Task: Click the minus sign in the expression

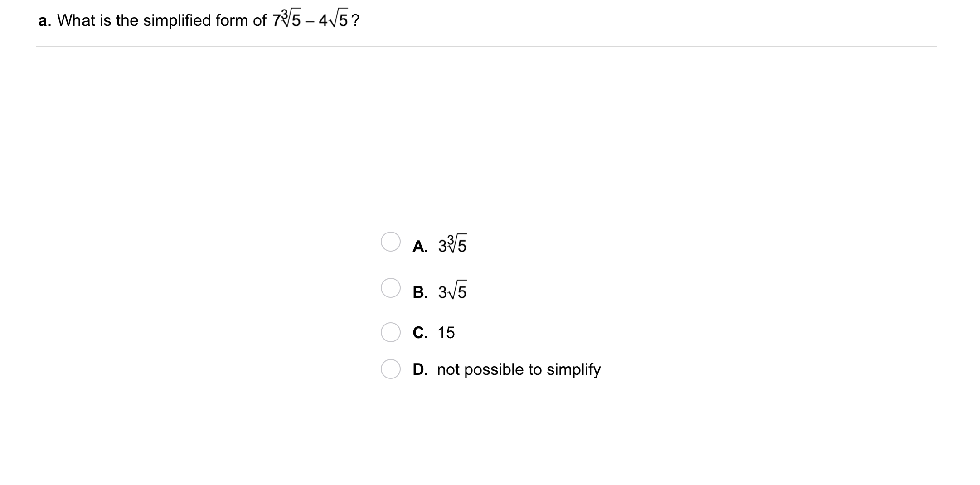Action: click(x=310, y=21)
